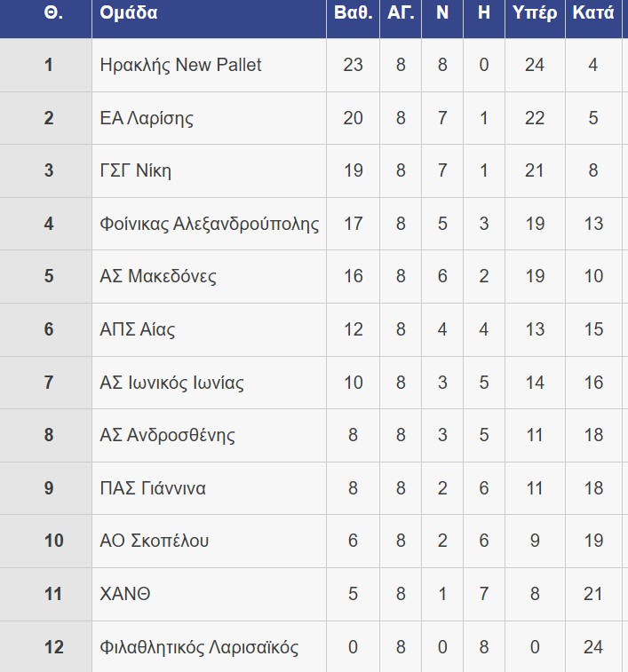Click the Υπέρ column header
628x672 pixels.
535,13
